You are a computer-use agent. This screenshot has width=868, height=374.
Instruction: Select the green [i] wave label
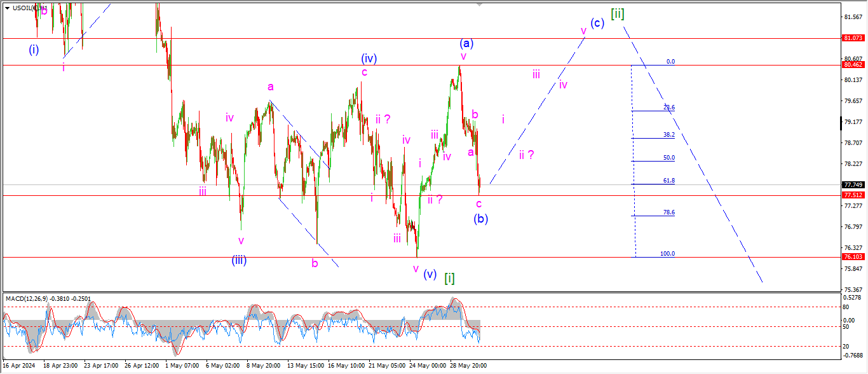point(449,277)
